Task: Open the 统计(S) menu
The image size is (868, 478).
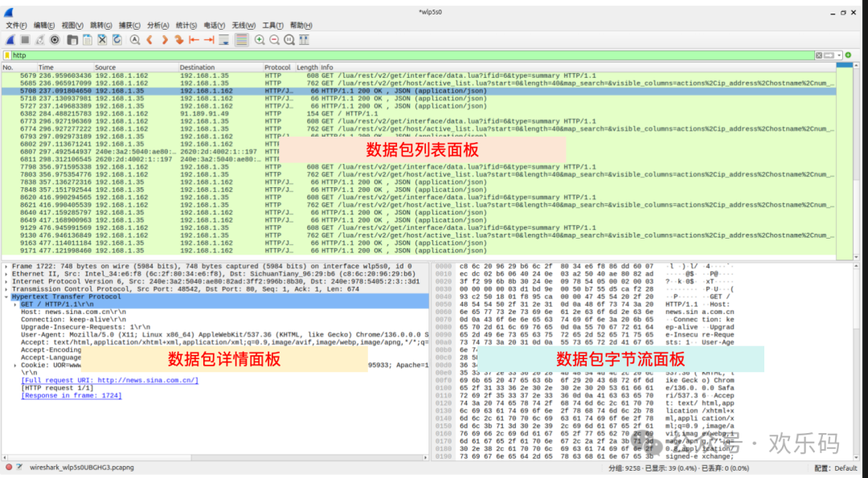Action: click(x=186, y=26)
